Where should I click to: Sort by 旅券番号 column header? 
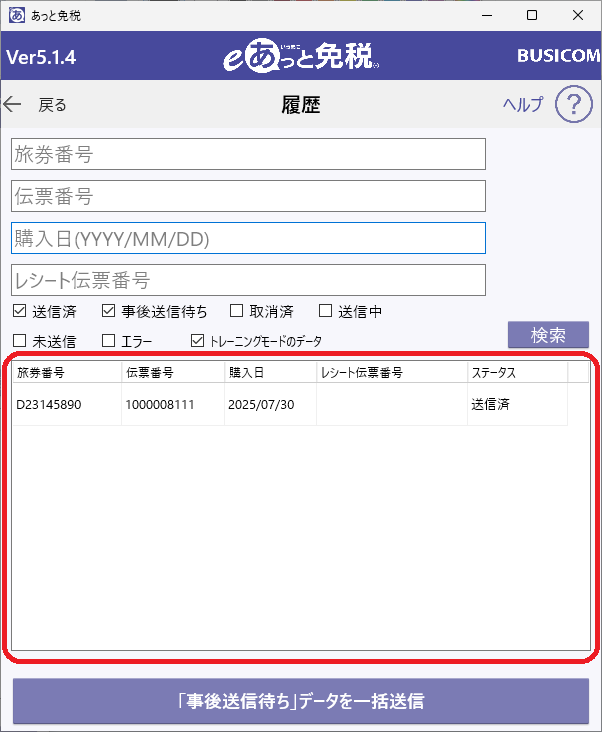[x=67, y=373]
